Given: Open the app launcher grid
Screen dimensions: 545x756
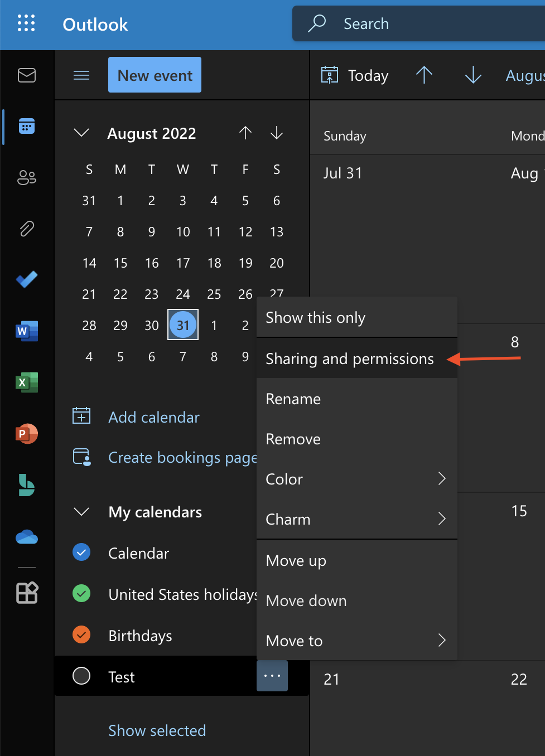Looking at the screenshot, I should click(x=26, y=23).
